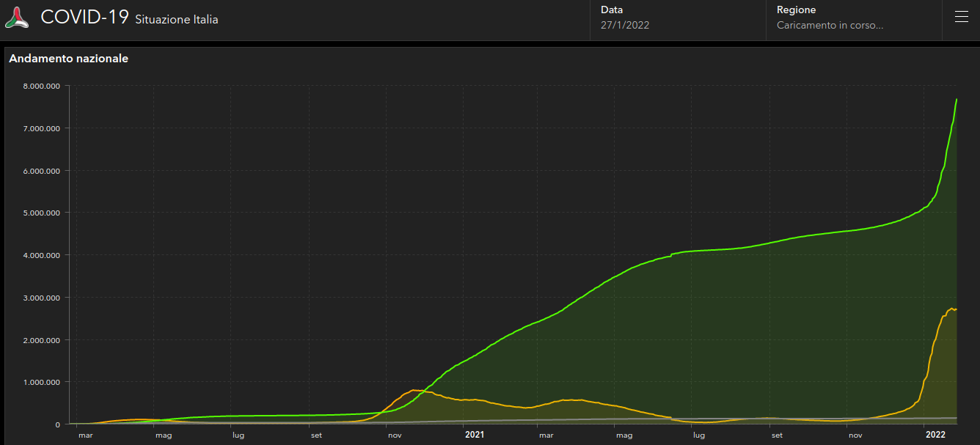This screenshot has width=980, height=445.
Task: Click the green line's highest point
Action: [x=957, y=99]
